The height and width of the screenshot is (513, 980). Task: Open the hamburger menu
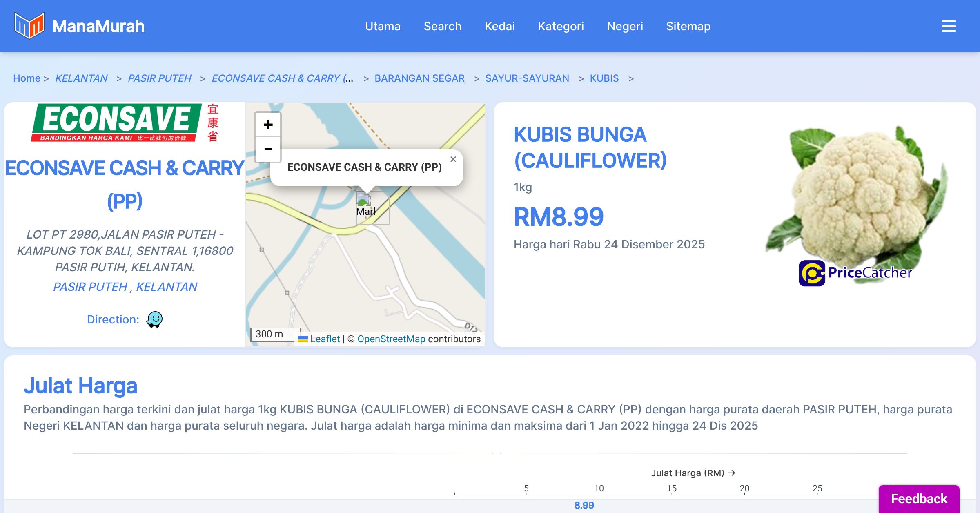pyautogui.click(x=949, y=26)
